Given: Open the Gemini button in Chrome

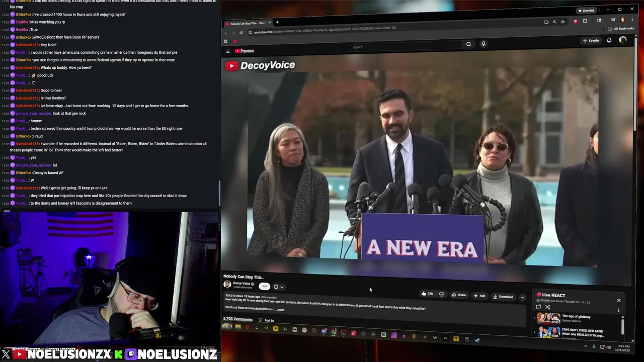Looking at the screenshot, I should pyautogui.click(x=586, y=11).
